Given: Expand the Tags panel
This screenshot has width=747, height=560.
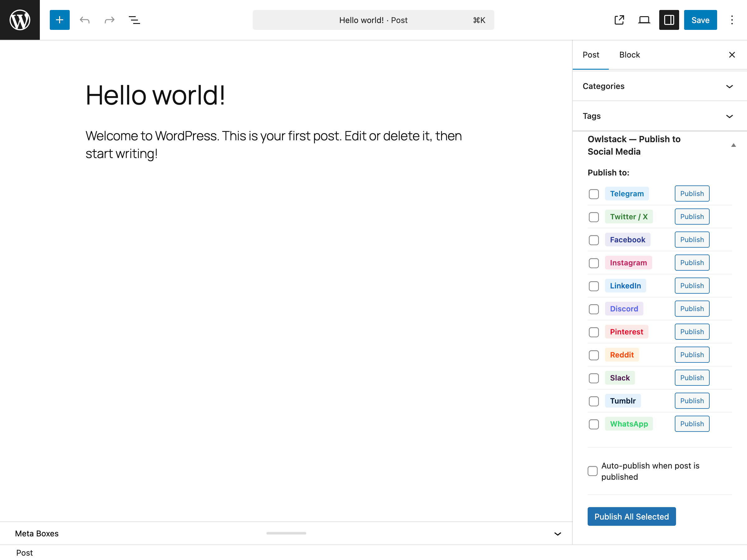Looking at the screenshot, I should pos(659,116).
